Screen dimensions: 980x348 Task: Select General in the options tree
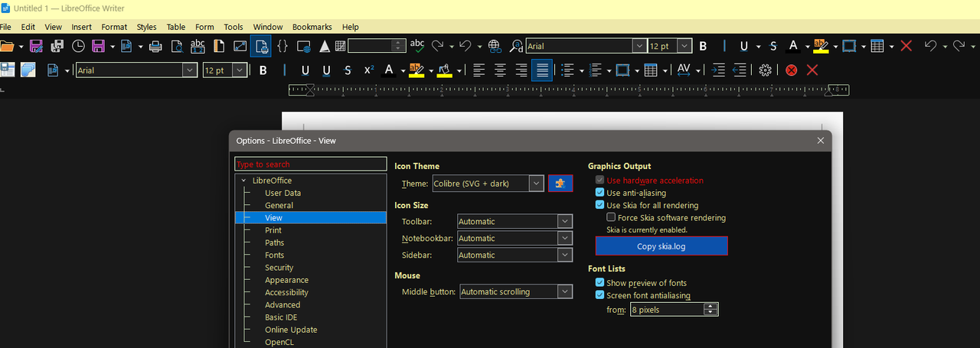tap(279, 205)
